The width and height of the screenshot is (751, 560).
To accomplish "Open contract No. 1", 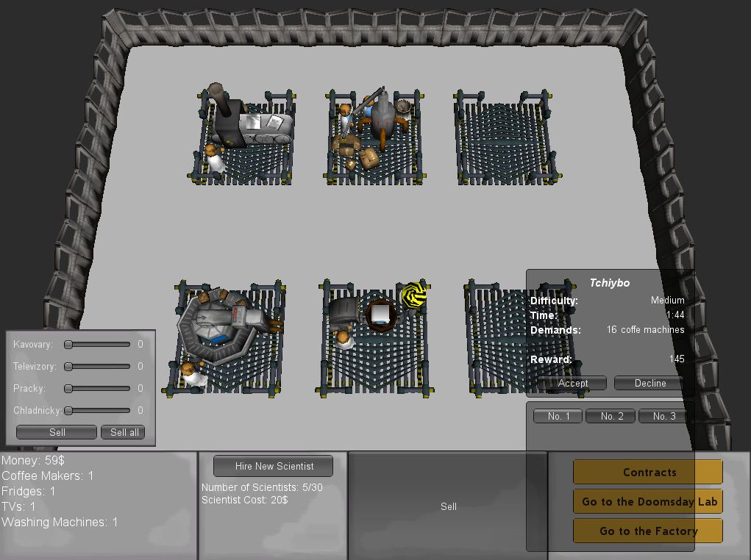I will (558, 416).
